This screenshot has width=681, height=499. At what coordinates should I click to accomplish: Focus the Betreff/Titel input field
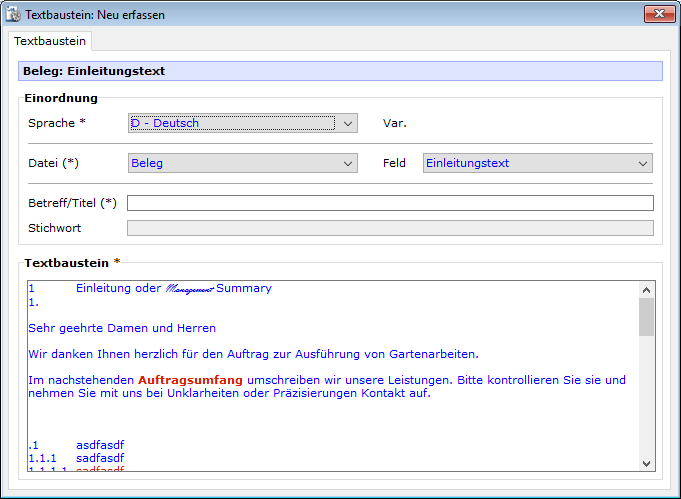pyautogui.click(x=390, y=203)
